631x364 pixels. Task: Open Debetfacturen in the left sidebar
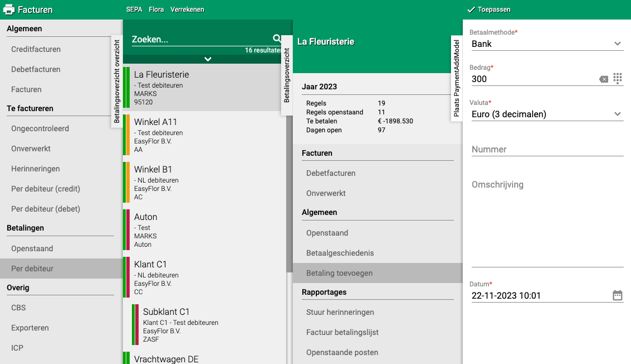click(61, 69)
